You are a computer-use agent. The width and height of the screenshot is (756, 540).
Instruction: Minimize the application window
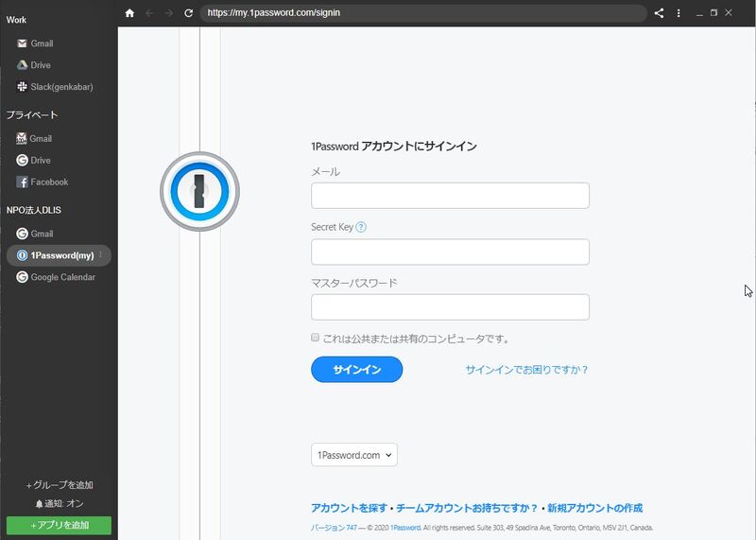699,13
